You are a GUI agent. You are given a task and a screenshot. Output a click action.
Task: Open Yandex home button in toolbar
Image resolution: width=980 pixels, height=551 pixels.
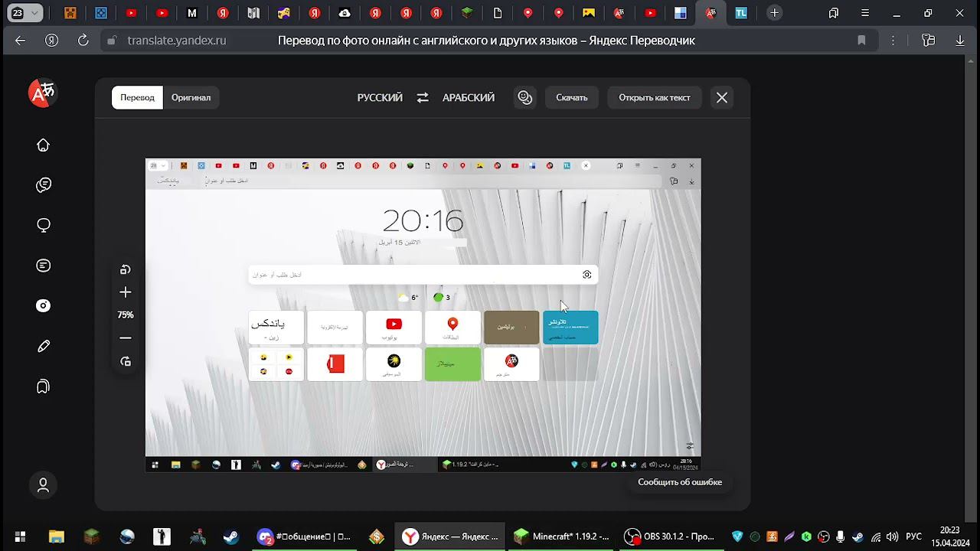(51, 41)
